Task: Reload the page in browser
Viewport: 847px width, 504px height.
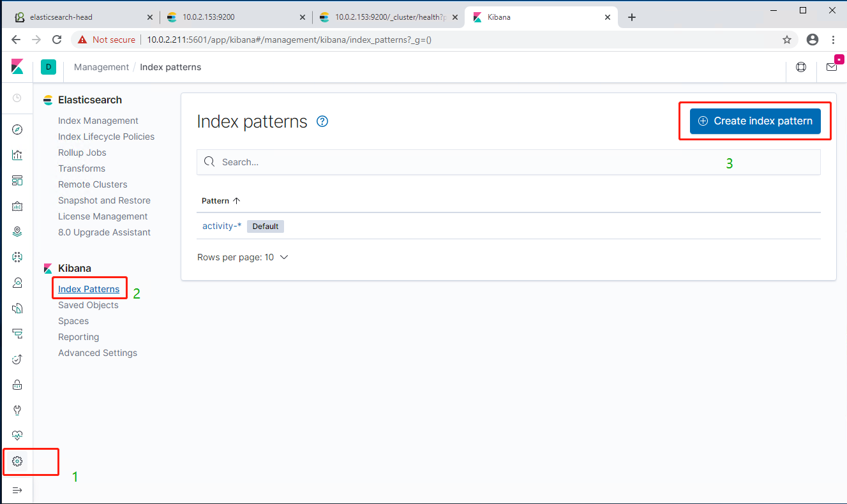Action: [x=57, y=40]
